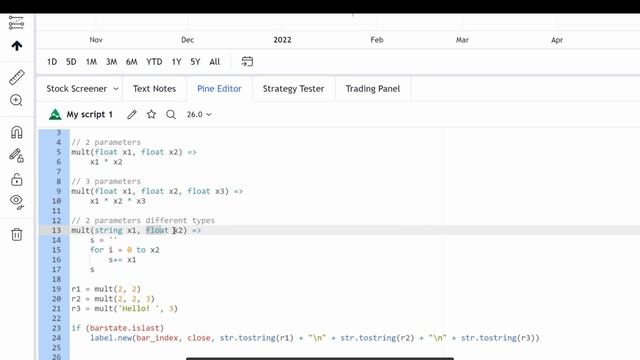Viewport: 640px width, 360px height.
Task: Set chart range to 1Y
Action: pos(176,62)
